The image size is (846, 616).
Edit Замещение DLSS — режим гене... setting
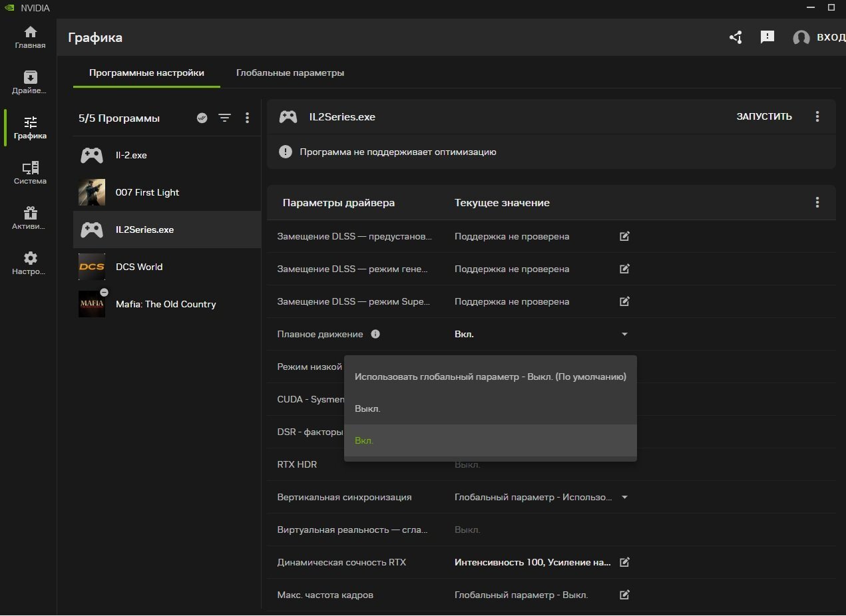click(624, 269)
